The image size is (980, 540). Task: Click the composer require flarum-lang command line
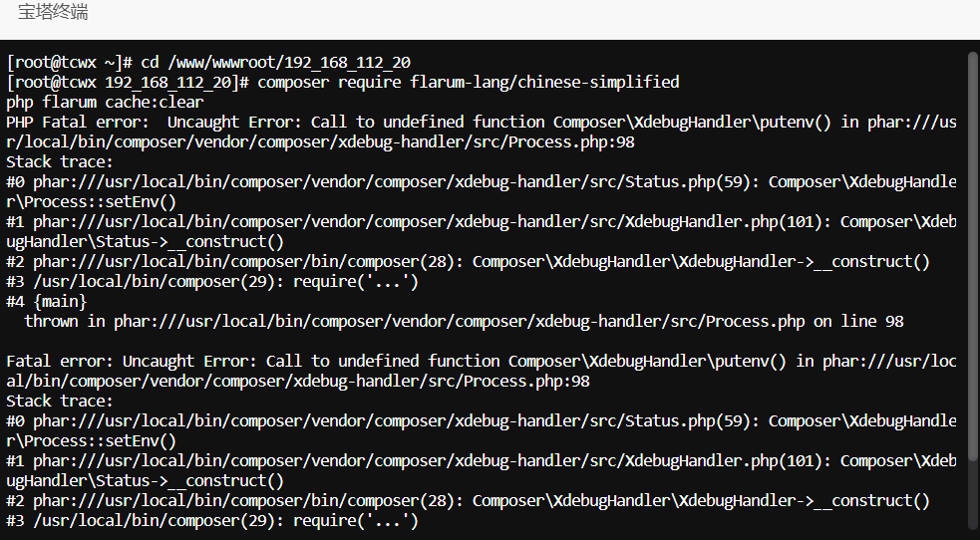(343, 83)
